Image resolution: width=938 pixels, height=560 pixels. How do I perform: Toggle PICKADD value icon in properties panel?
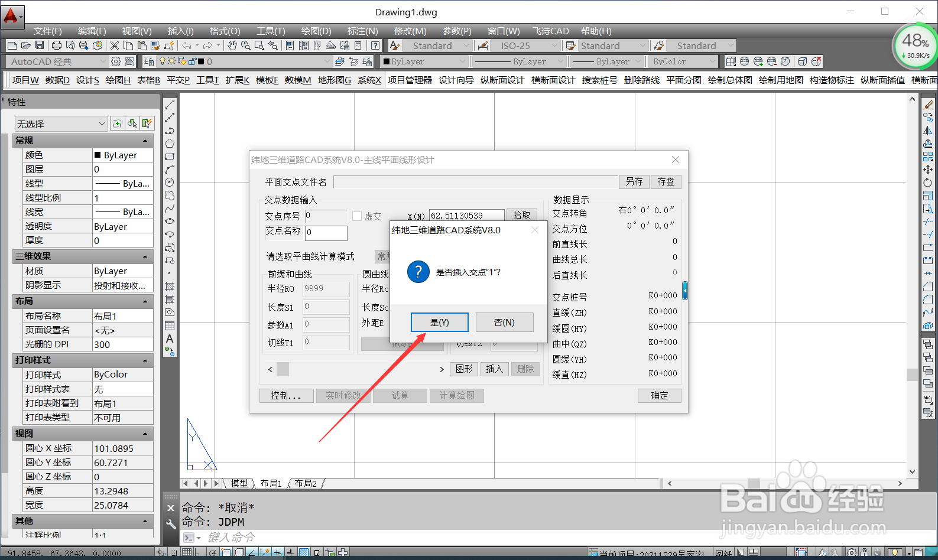pos(117,123)
